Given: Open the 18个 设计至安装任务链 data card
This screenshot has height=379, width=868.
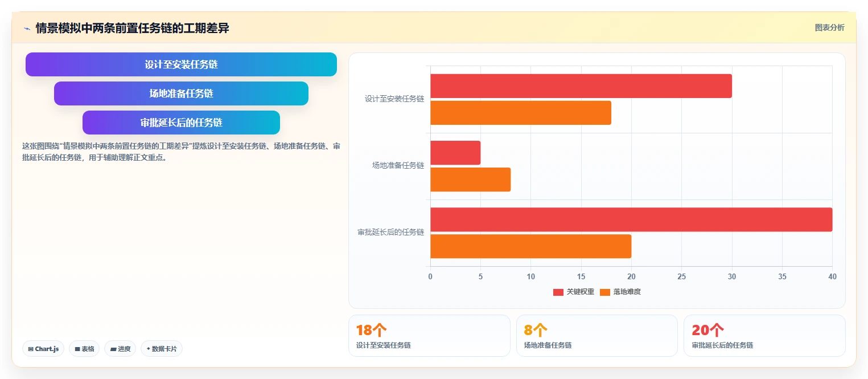Looking at the screenshot, I should [429, 336].
